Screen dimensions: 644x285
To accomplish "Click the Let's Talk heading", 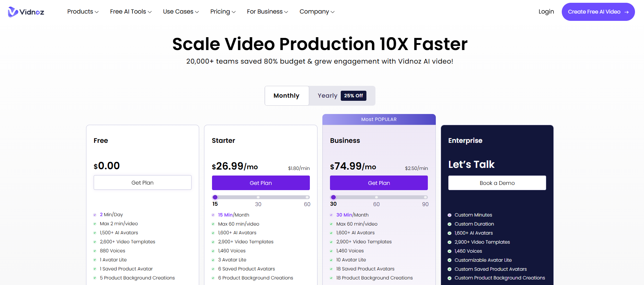I will tap(471, 164).
